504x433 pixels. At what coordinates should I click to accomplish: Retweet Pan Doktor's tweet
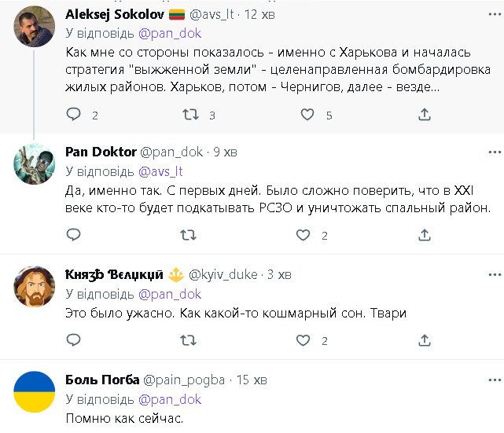(x=189, y=235)
